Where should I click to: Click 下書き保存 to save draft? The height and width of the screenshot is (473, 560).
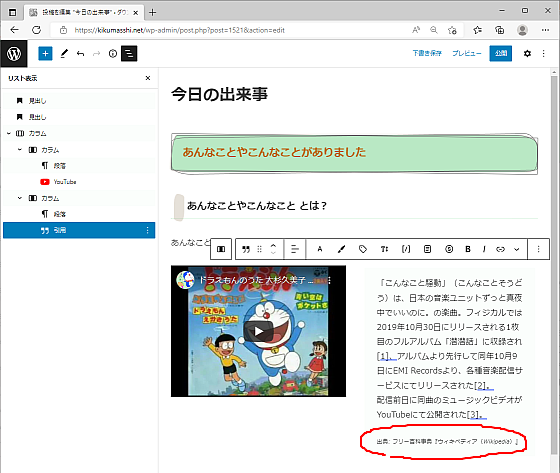pyautogui.click(x=427, y=53)
